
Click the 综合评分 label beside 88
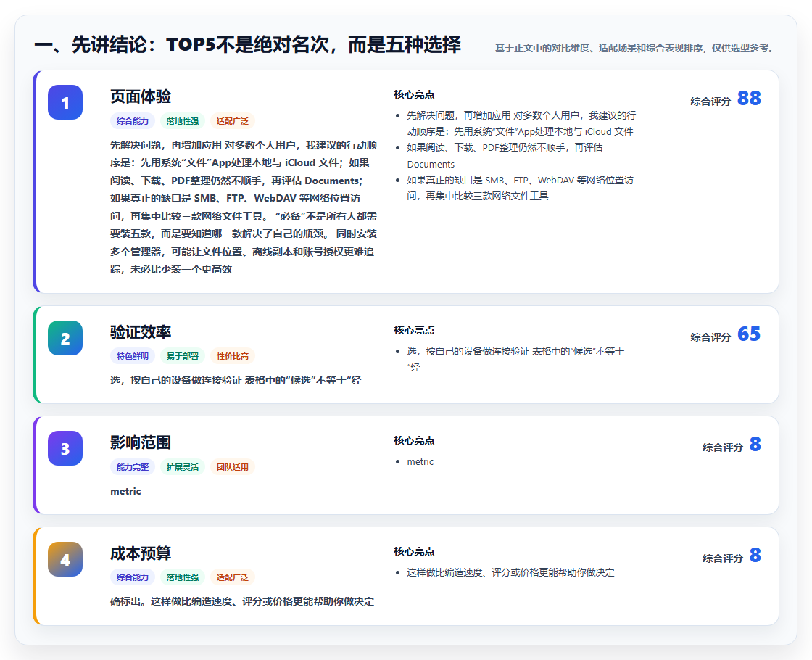(710, 102)
